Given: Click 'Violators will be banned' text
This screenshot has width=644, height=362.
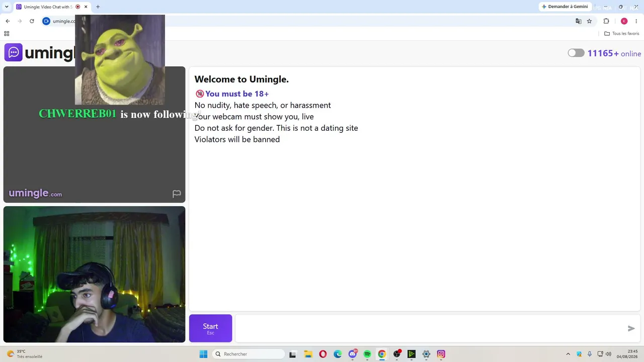Looking at the screenshot, I should [x=237, y=139].
